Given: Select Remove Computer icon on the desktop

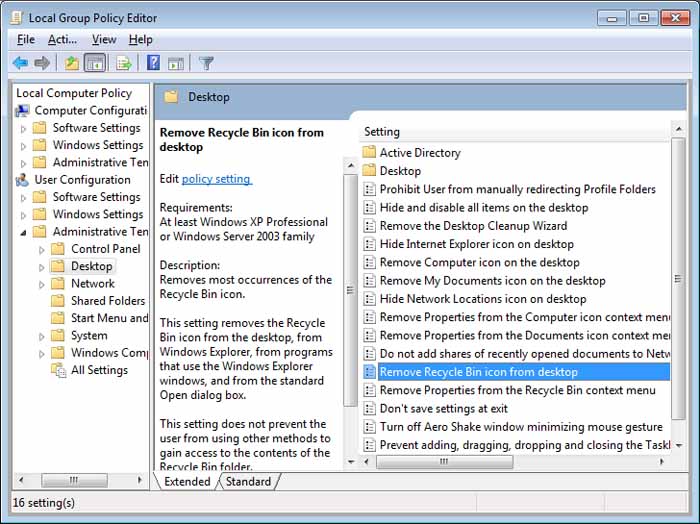Looking at the screenshot, I should coord(479,262).
